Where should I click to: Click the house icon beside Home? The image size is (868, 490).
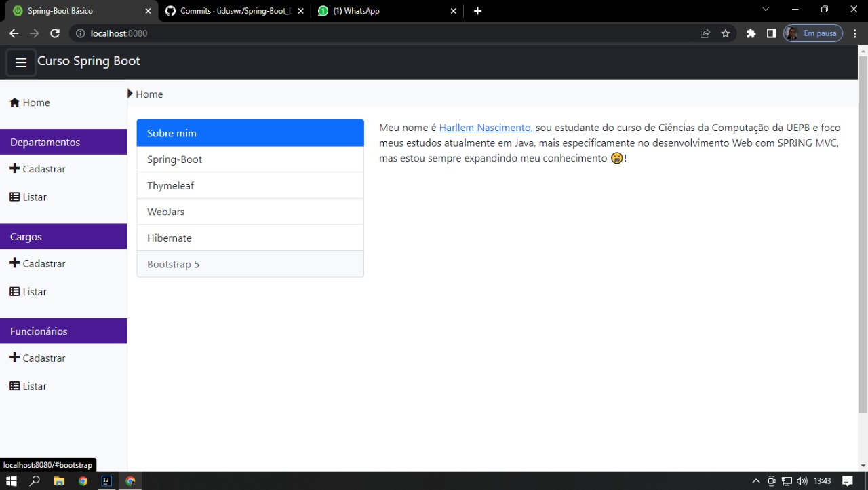(x=14, y=102)
